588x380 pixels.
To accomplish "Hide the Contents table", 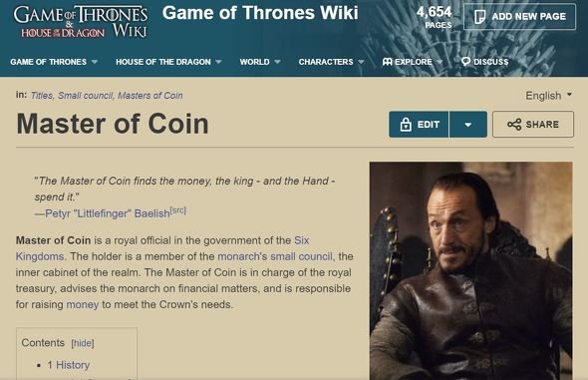I will point(83,343).
